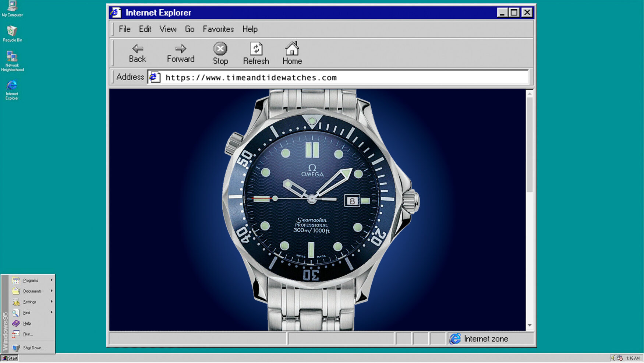Select the My Computer desktop icon
Image resolution: width=644 pixels, height=363 pixels.
click(x=12, y=9)
